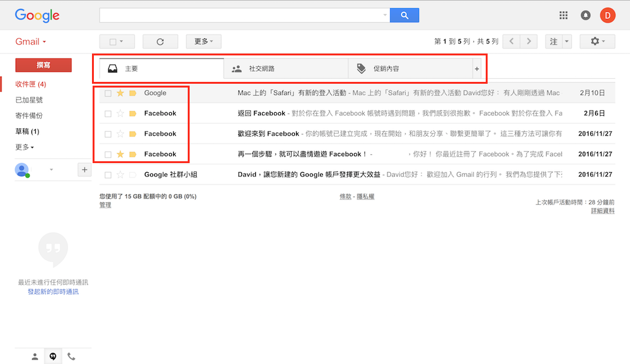The width and height of the screenshot is (630, 364).
Task: Open the Hangouts conversations icon
Action: 53,356
